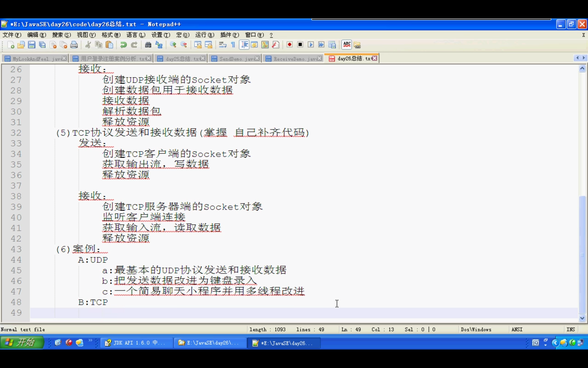Cut selection with scissors icon
This screenshot has width=588, height=368.
88,45
